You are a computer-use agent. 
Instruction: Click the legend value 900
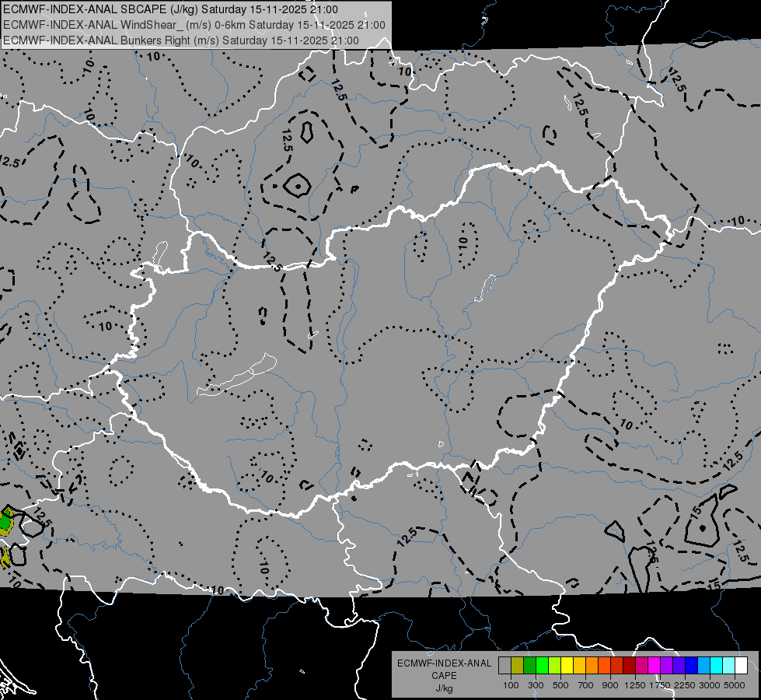[610, 685]
